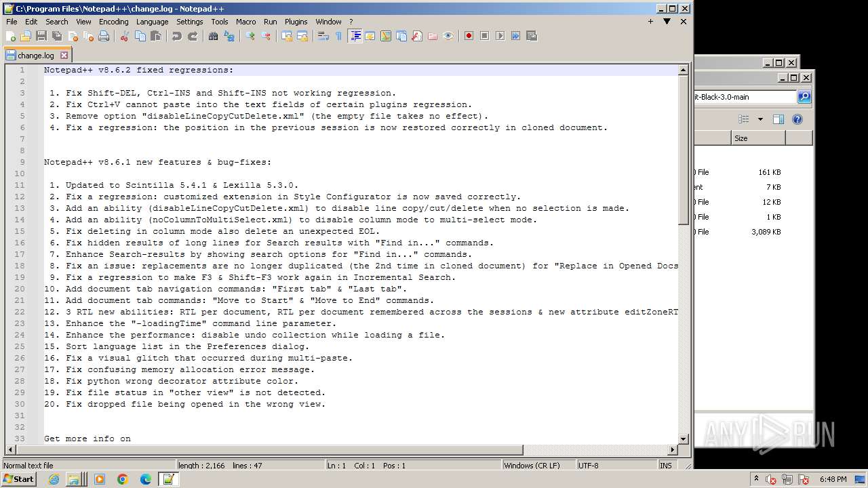This screenshot has width=868, height=488.
Task: Cut selection using the scissors icon
Action: 124,36
